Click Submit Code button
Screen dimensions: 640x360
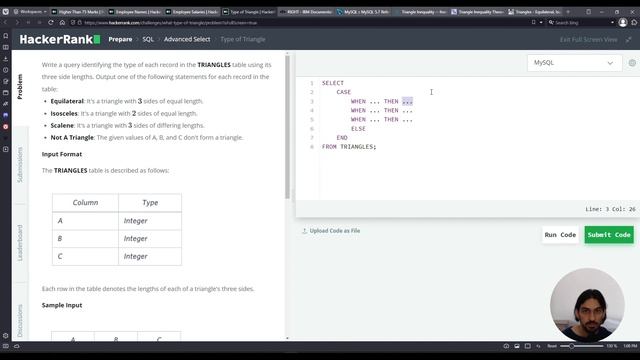click(x=609, y=235)
